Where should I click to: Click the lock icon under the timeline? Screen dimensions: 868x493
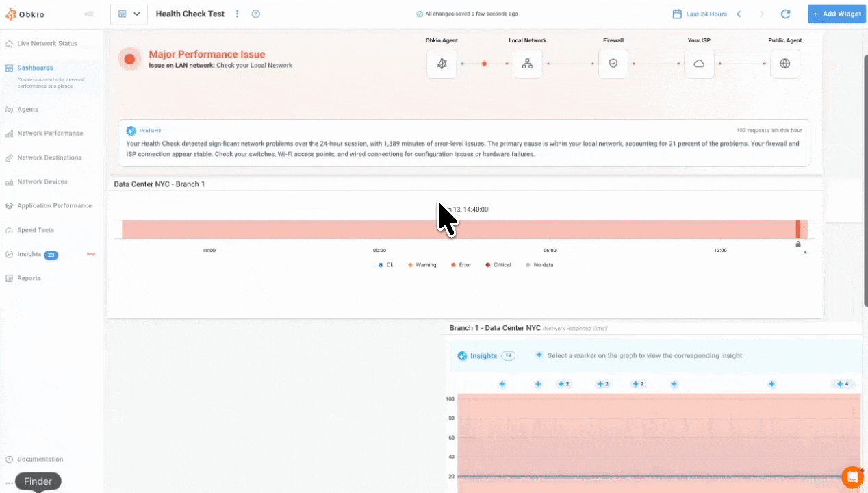tap(798, 244)
